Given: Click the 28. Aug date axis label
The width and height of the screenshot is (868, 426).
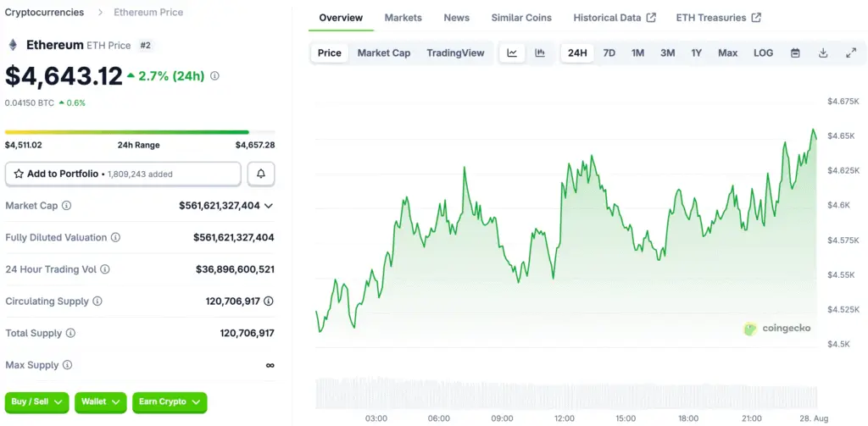Looking at the screenshot, I should (813, 419).
